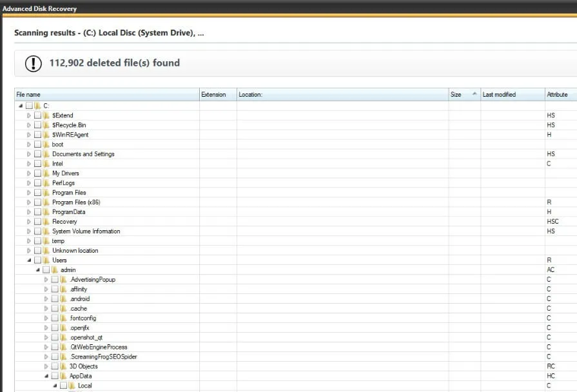Collapse the admin folder tree
Viewport: 577px width, 392px height.
click(x=37, y=269)
